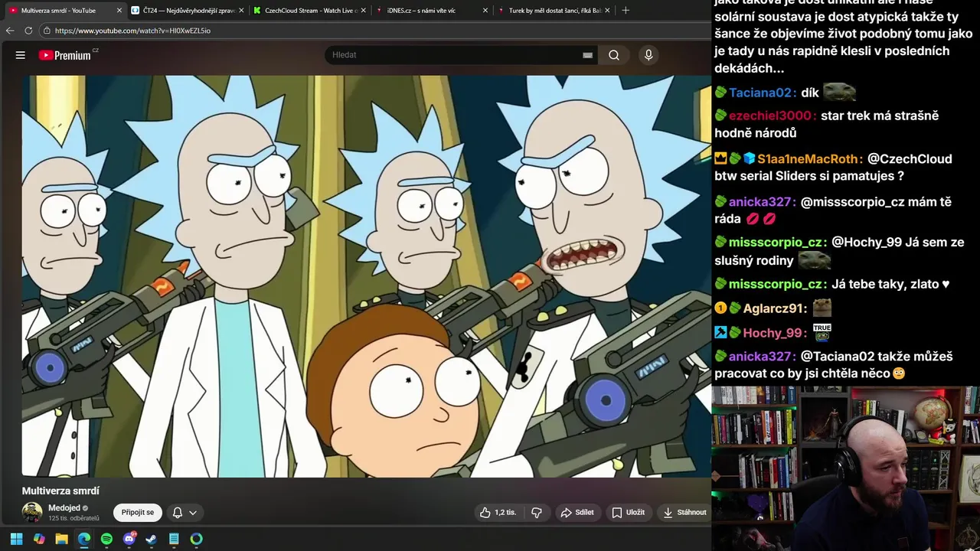Screen dimensions: 980x551
Task: View site info icon beside the URL
Action: 47,31
